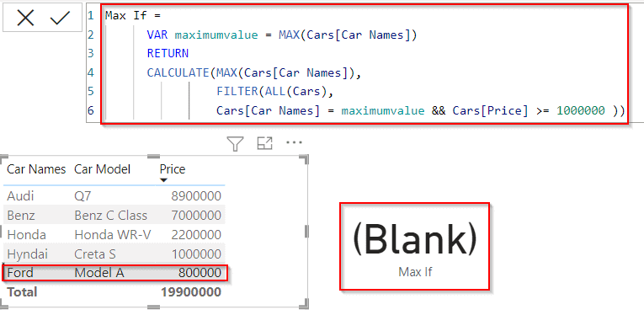The image size is (644, 315).
Task: Cancel the formula with the X icon
Action: 25,19
